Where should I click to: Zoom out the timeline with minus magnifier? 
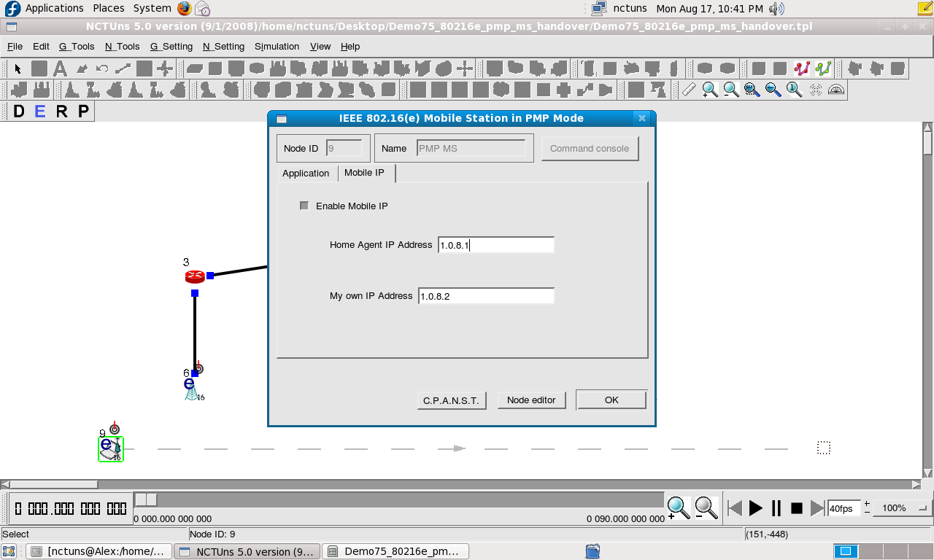point(706,507)
